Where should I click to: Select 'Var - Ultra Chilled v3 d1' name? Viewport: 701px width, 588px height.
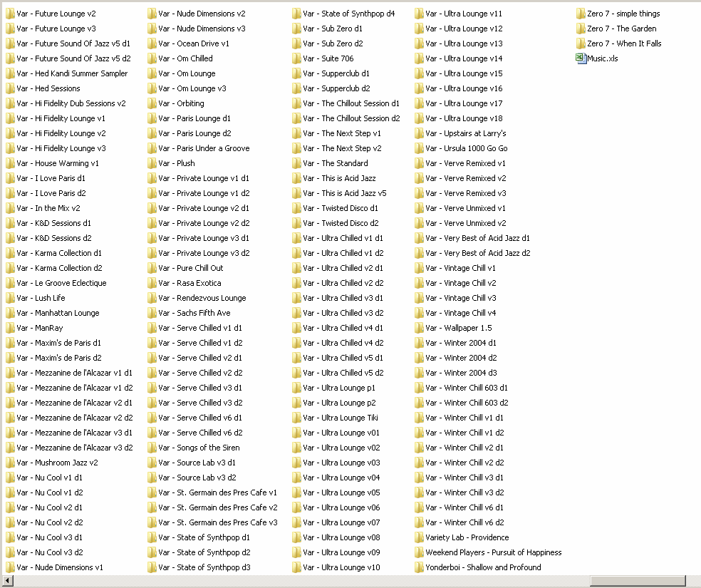pos(343,298)
